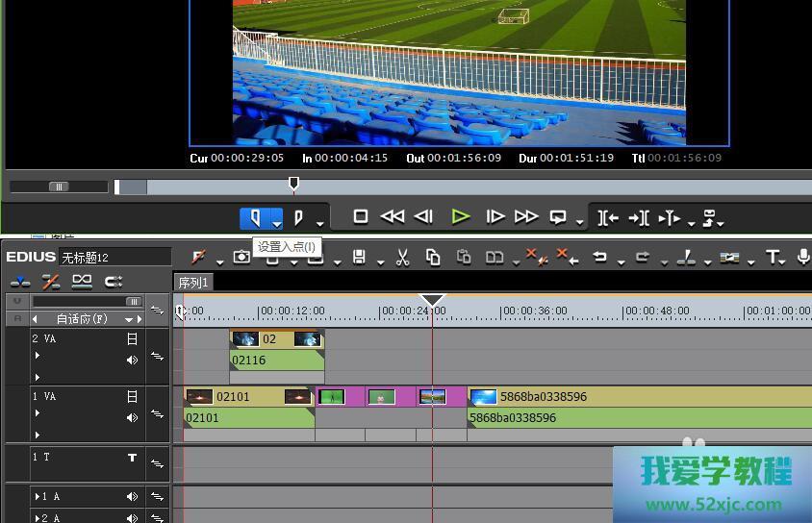This screenshot has height=523, width=812.
Task: Mute audio on the 2 VA track
Action: tap(133, 361)
